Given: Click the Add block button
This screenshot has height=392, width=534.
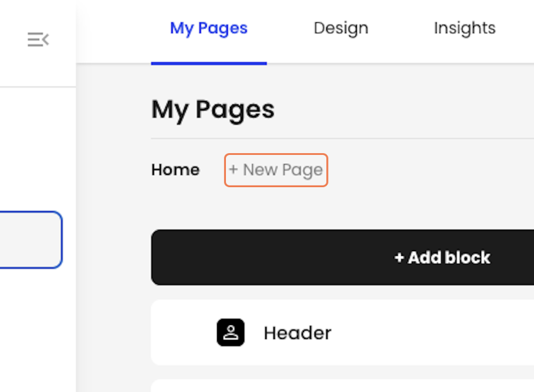Looking at the screenshot, I should [x=343, y=258].
